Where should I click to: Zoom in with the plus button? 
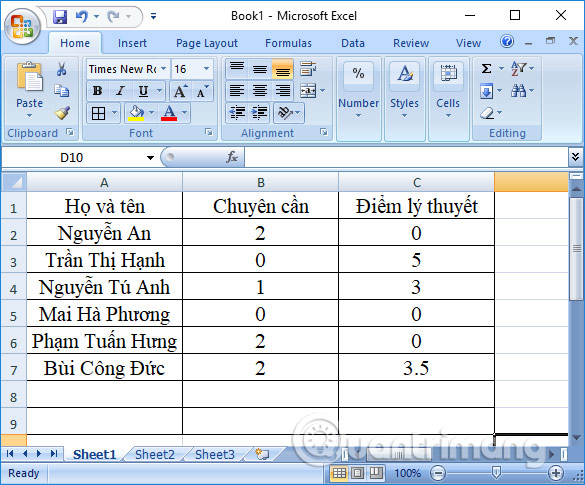[556, 473]
